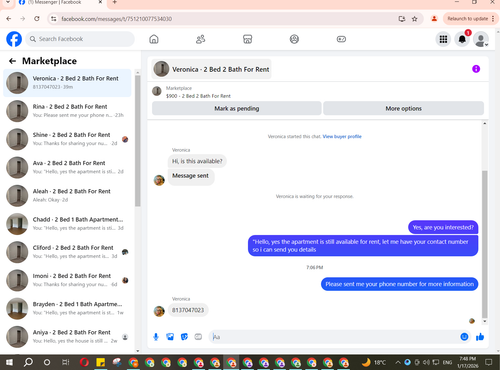500x370 pixels.
Task: Select Shine conversation in list
Action: [x=67, y=139]
